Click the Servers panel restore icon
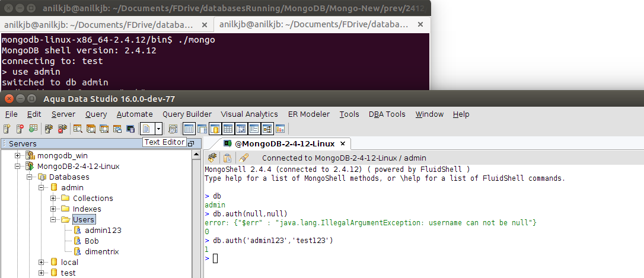 point(190,143)
